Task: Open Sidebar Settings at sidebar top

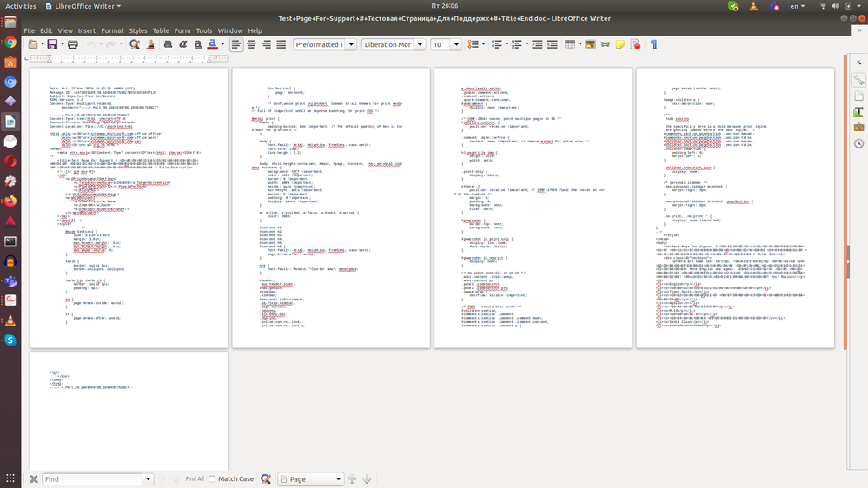Action: (x=858, y=63)
